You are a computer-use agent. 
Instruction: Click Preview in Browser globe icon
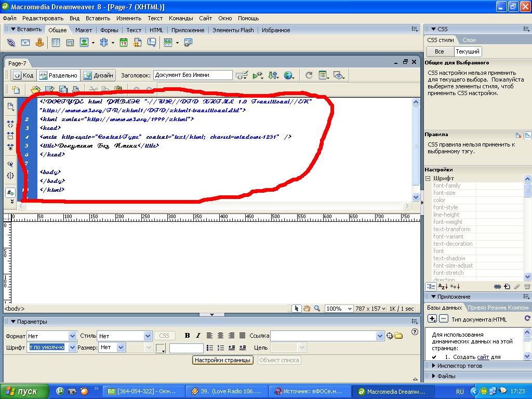click(289, 75)
